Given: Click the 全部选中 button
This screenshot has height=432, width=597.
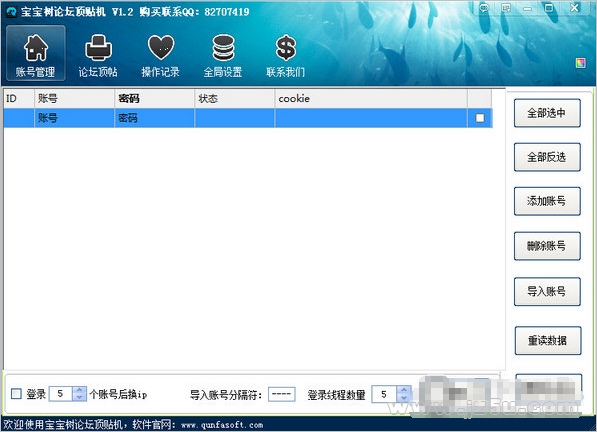Looking at the screenshot, I should coord(547,113).
